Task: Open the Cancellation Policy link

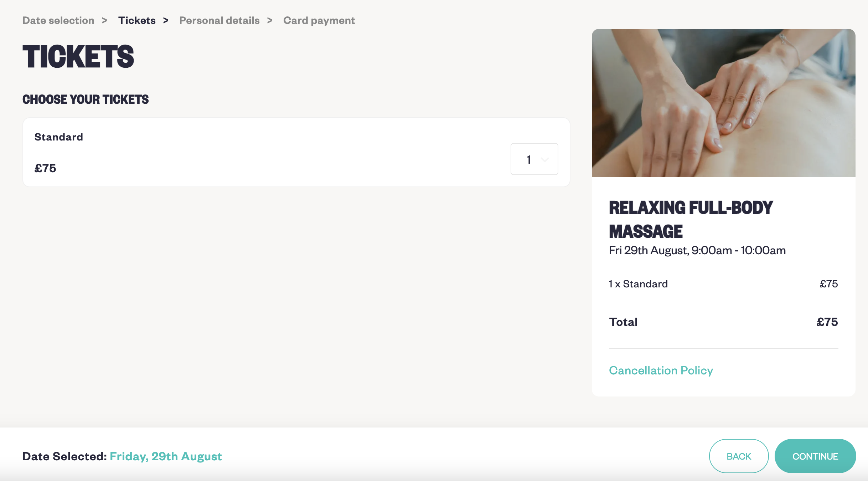Action: pos(661,370)
